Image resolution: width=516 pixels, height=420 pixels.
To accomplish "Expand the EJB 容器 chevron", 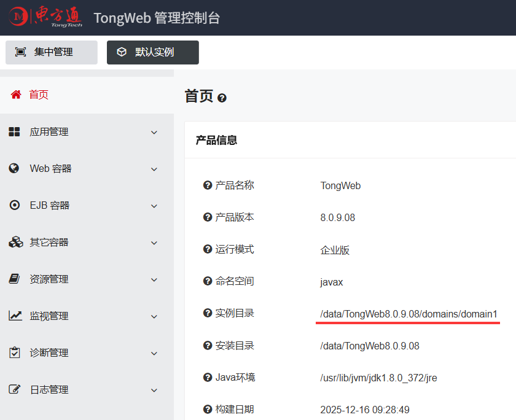I will pos(154,206).
